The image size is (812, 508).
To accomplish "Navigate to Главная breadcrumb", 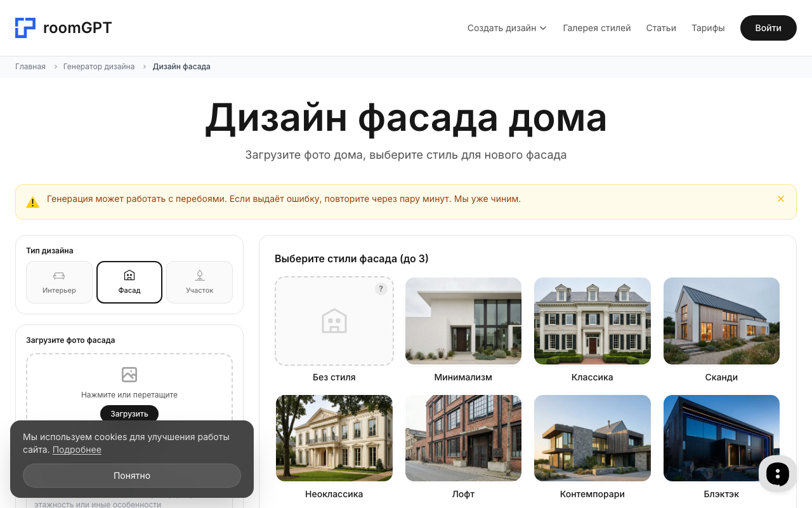I will pyautogui.click(x=30, y=67).
